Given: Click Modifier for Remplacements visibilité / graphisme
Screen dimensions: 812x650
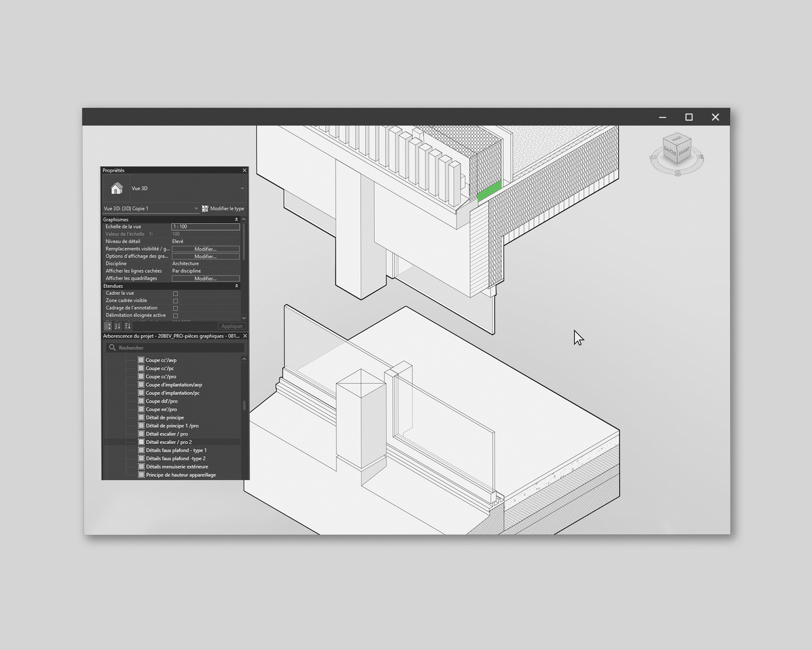Looking at the screenshot, I should (205, 249).
